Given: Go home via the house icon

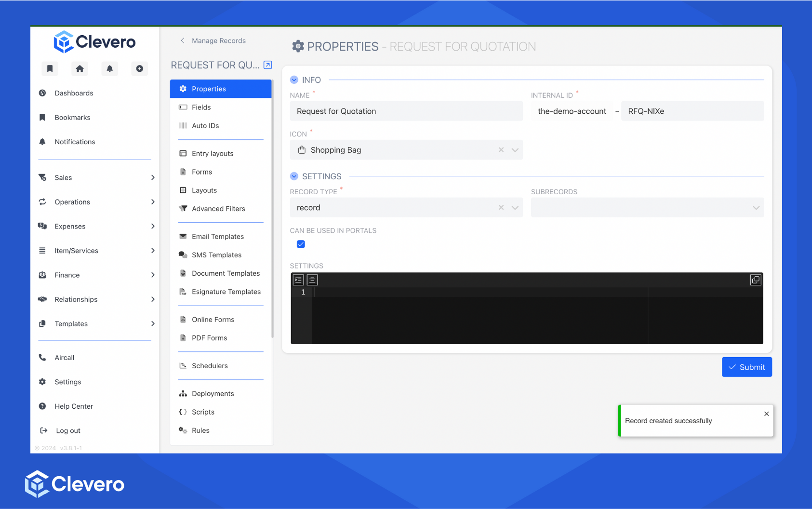Looking at the screenshot, I should 80,68.
